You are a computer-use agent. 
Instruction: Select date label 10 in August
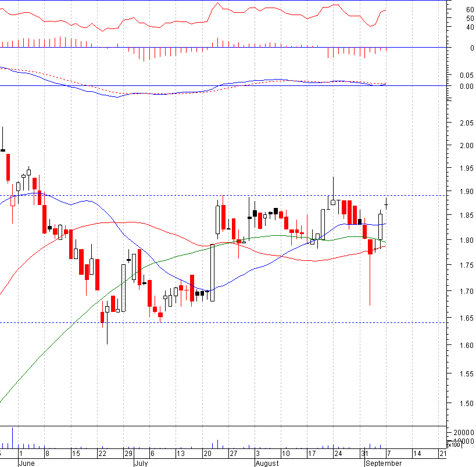pyautogui.click(x=285, y=454)
